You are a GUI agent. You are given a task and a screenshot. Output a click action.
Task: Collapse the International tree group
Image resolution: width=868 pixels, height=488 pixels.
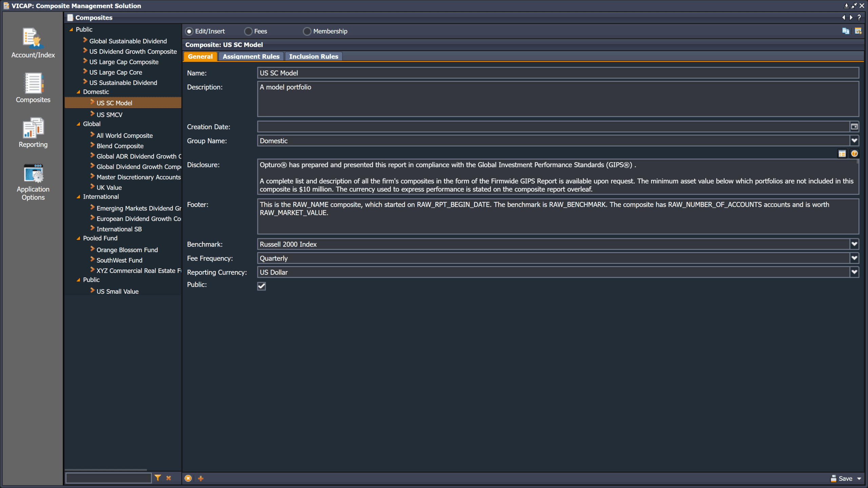78,197
